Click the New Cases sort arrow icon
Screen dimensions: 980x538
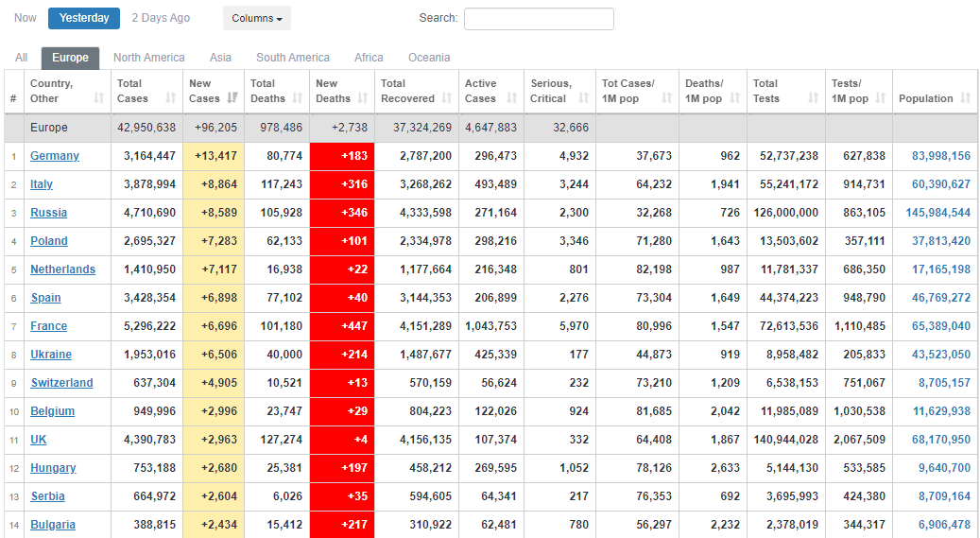(x=232, y=98)
